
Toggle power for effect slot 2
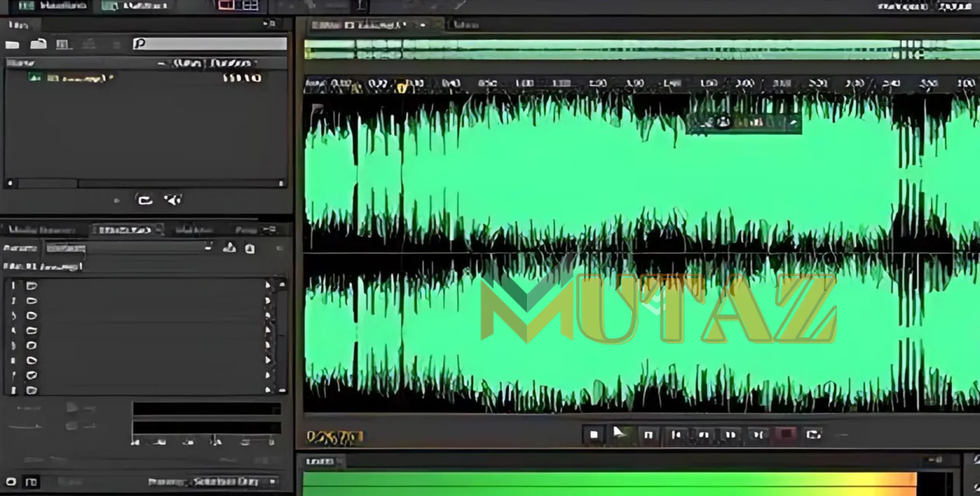coord(31,301)
